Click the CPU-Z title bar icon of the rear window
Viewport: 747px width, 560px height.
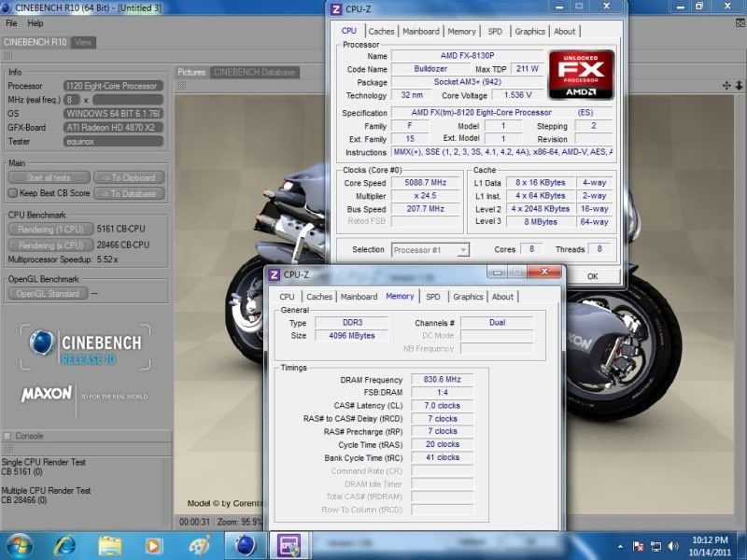(336, 9)
